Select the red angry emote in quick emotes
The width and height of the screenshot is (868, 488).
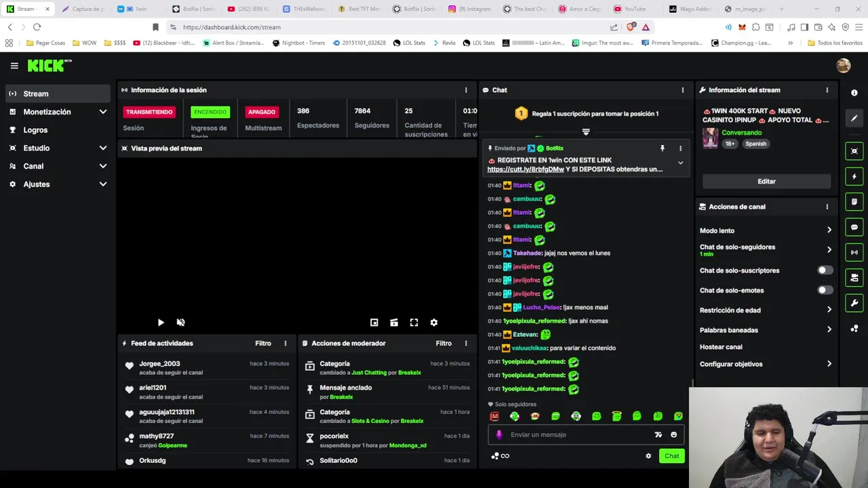tap(494, 416)
